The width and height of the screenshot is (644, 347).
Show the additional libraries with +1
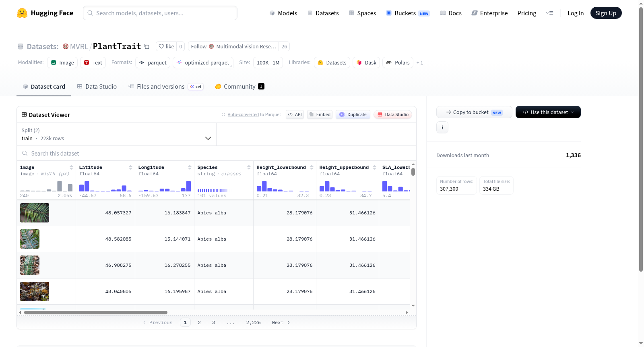point(419,63)
